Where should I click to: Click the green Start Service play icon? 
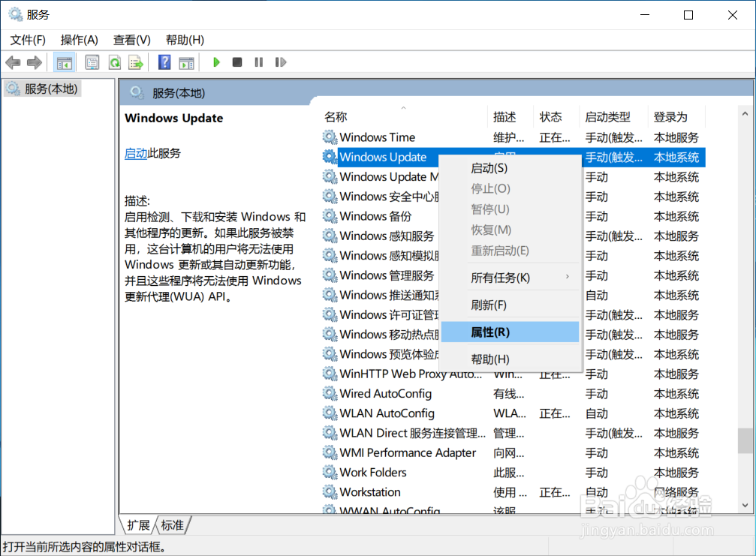[x=216, y=62]
